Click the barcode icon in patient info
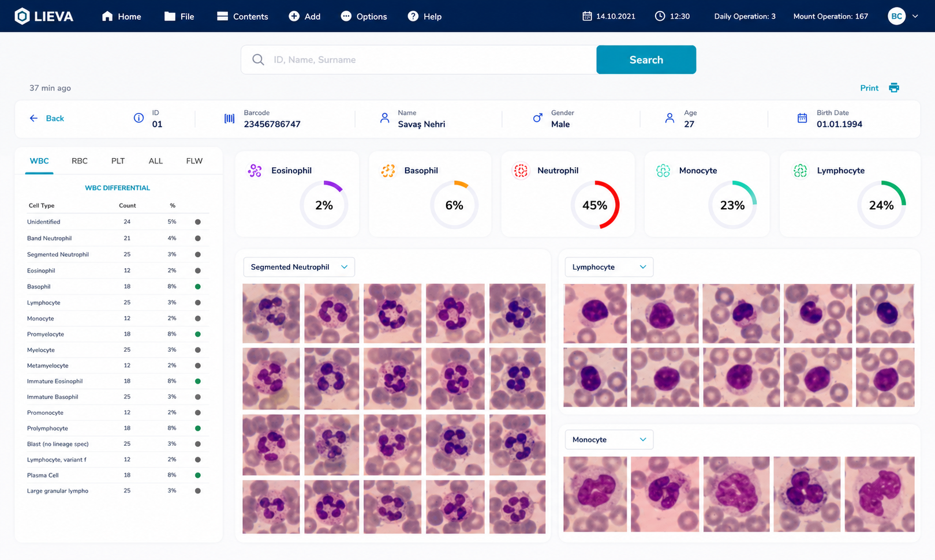This screenshot has width=935, height=560. 229,118
